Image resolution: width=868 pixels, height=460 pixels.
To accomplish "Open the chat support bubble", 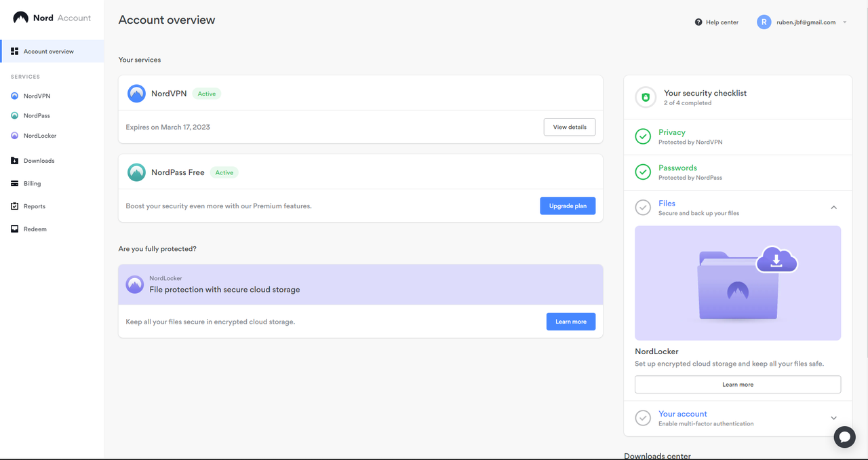I will (x=844, y=437).
